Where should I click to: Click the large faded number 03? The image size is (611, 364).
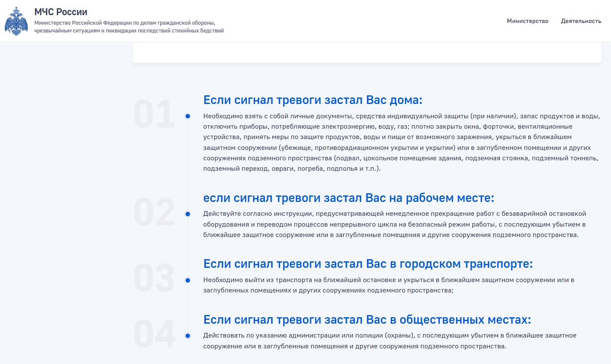tap(154, 279)
